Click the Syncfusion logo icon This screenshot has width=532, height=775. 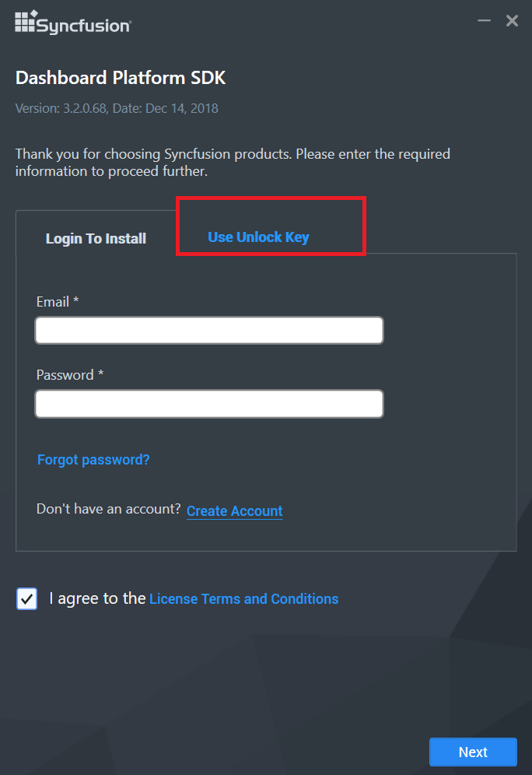[x=26, y=23]
